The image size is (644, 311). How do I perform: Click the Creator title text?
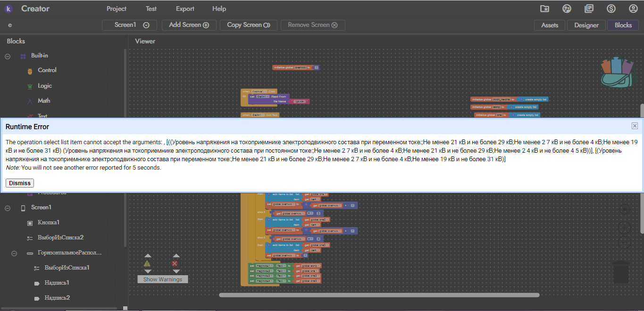click(35, 8)
